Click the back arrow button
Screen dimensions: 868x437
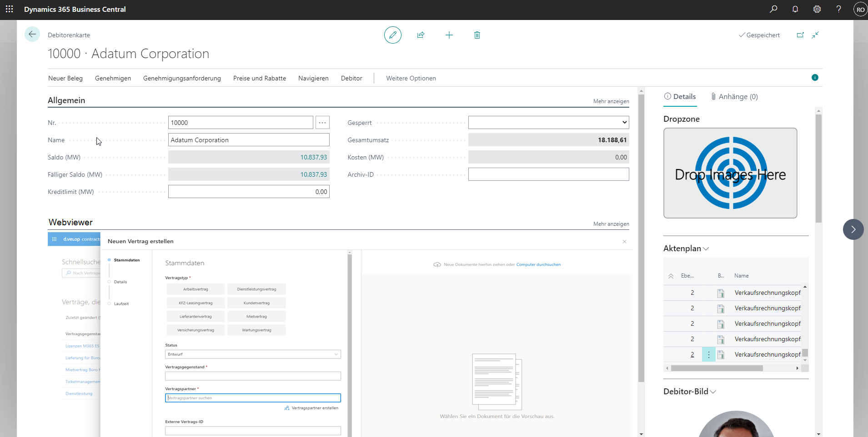(32, 34)
